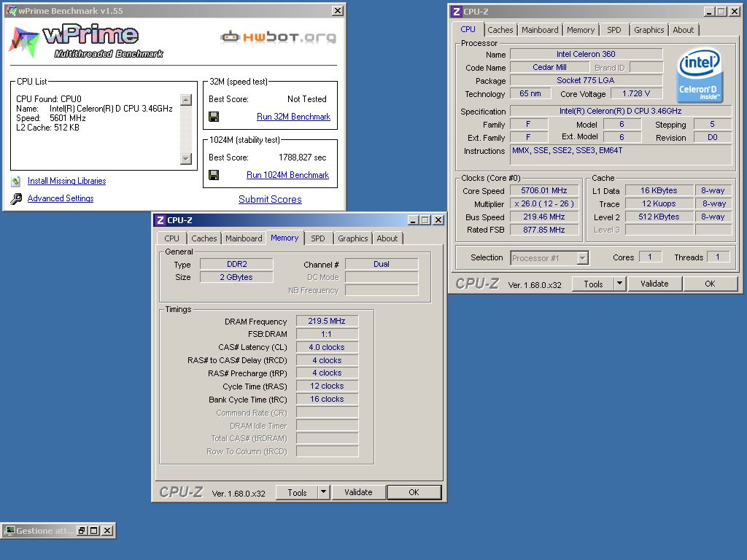Screen dimensions: 747x560
Task: Click the Bus Speed 219.46 MHz value
Action: (x=544, y=217)
